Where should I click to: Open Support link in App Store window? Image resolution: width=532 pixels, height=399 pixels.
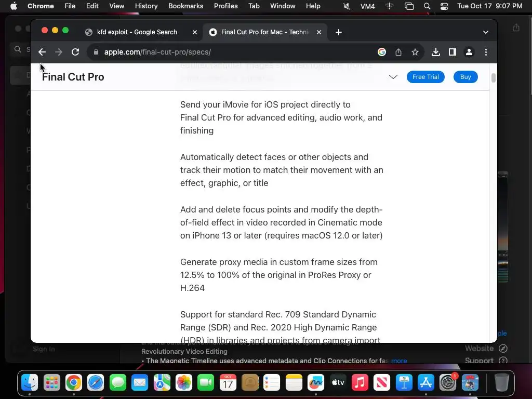pyautogui.click(x=486, y=361)
